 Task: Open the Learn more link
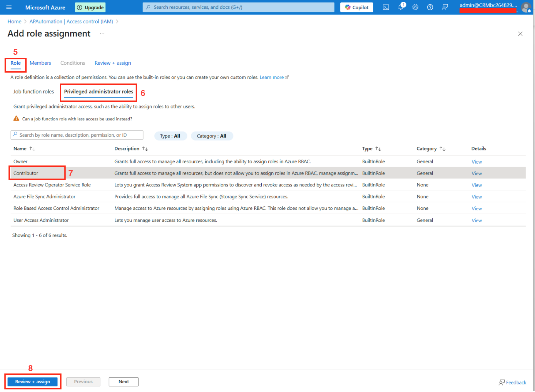click(272, 77)
